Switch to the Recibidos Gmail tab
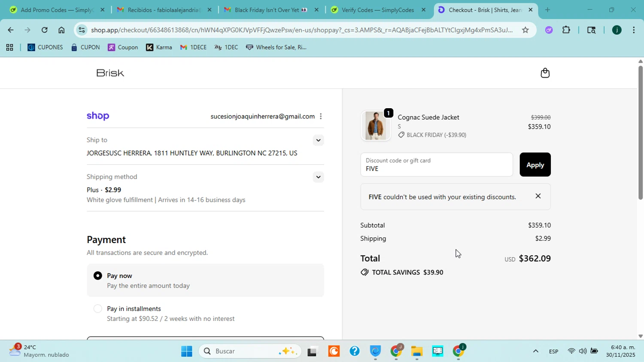The image size is (644, 362). [165, 9]
